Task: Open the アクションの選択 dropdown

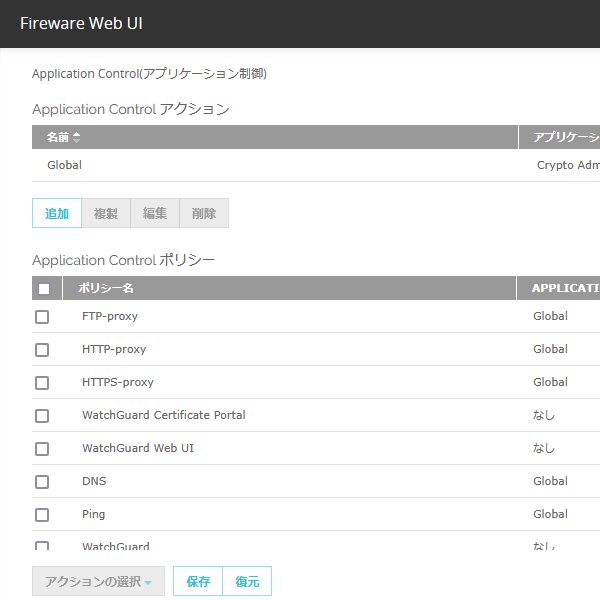Action: [x=98, y=581]
